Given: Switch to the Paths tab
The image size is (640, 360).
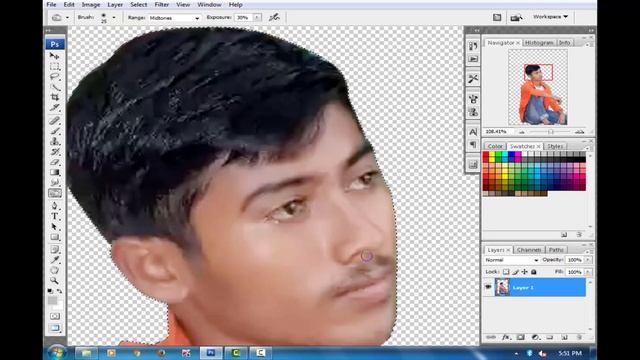Looking at the screenshot, I should pos(556,249).
